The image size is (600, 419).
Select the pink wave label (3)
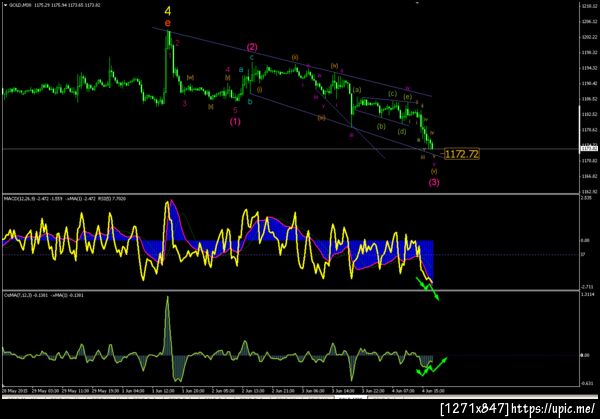coord(434,182)
